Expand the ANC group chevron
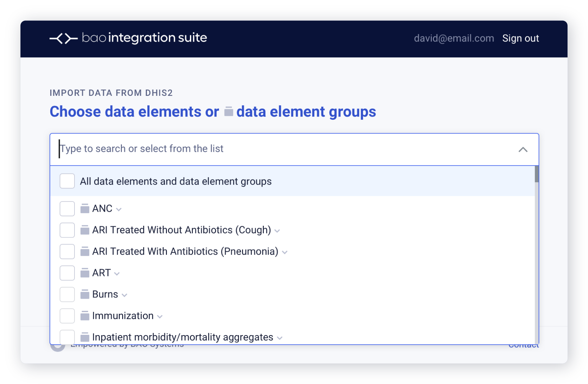The image size is (588, 384). pos(119,210)
